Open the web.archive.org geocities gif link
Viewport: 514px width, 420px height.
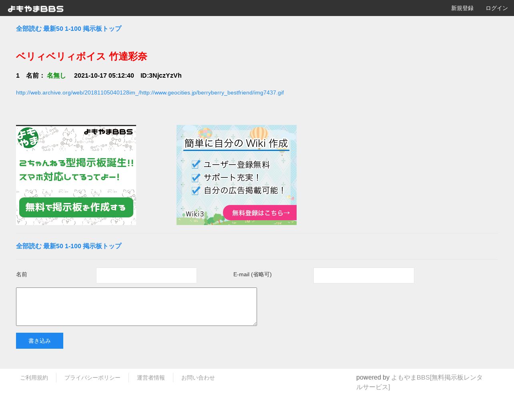coord(150,92)
